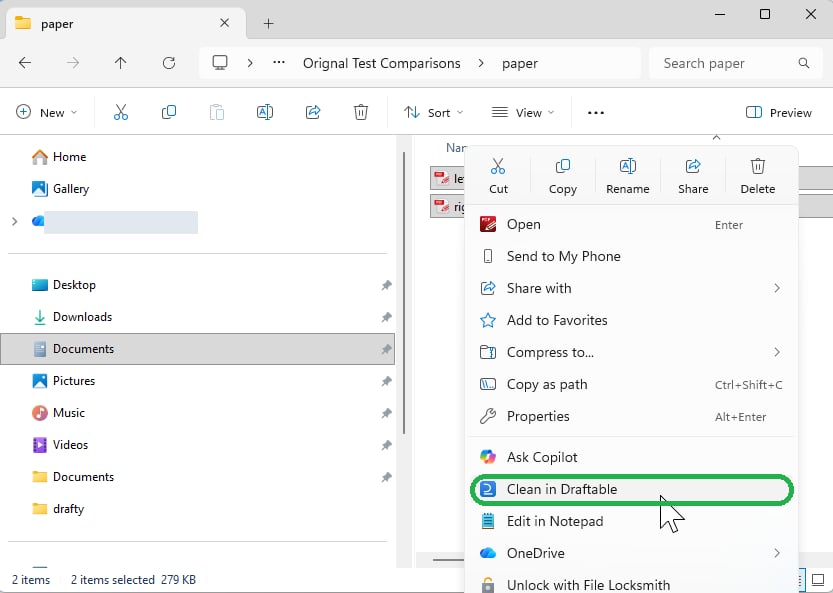The width and height of the screenshot is (833, 593).
Task: Open a new tab with plus button
Action: click(x=269, y=23)
